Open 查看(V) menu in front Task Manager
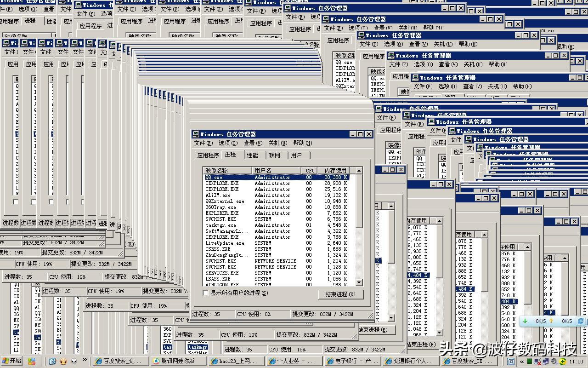This screenshot has width=588, height=368. click(253, 143)
